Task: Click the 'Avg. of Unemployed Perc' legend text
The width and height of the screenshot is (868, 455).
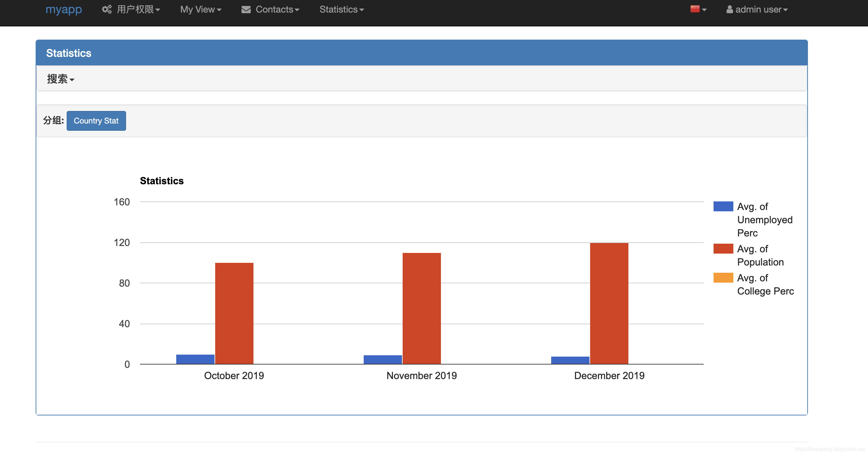Action: point(765,220)
